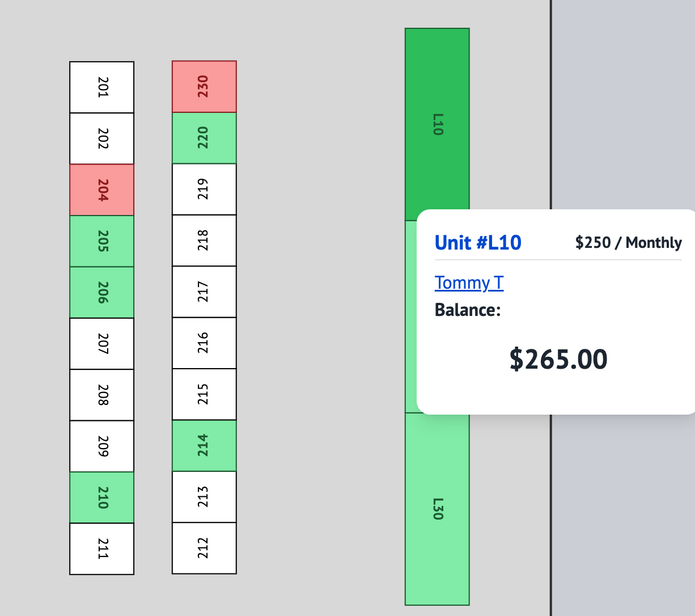
Task: Select unit 217 in the second column
Action: pyautogui.click(x=204, y=292)
